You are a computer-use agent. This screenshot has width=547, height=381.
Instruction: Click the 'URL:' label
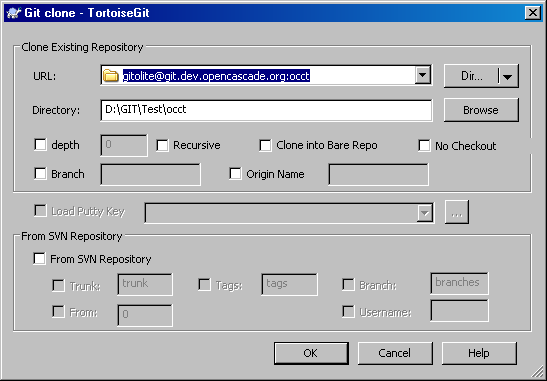[45, 76]
